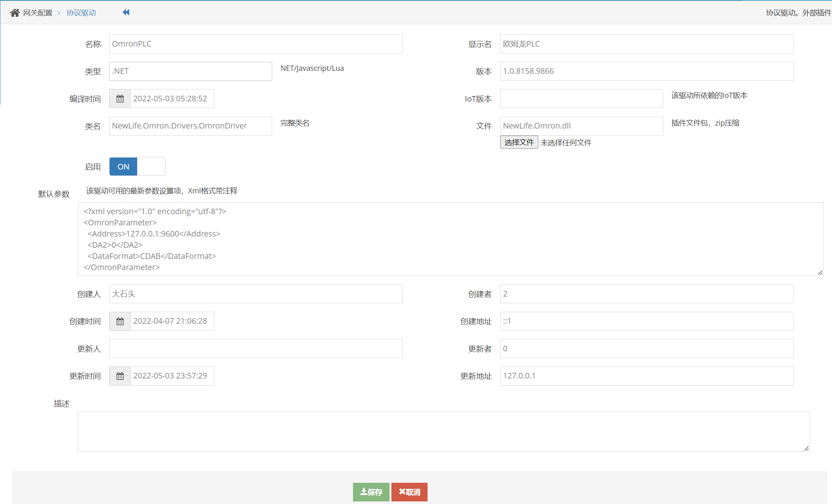Open calendar icon for 更新时间
Screen dimensions: 832x504
click(x=120, y=376)
